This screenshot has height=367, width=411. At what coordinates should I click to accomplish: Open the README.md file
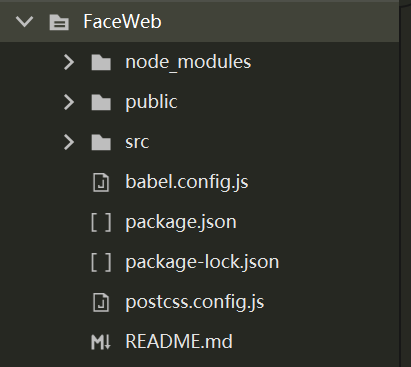point(179,342)
